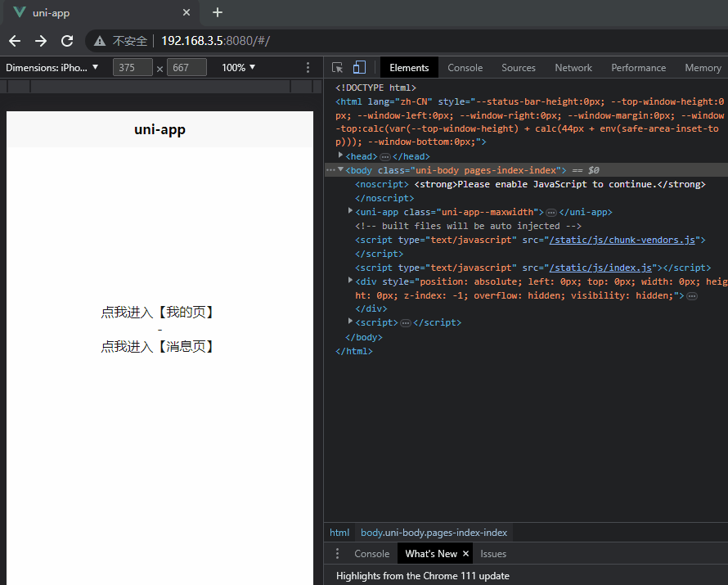Reload the page with refresh icon
The width and height of the screenshot is (728, 585).
click(67, 42)
